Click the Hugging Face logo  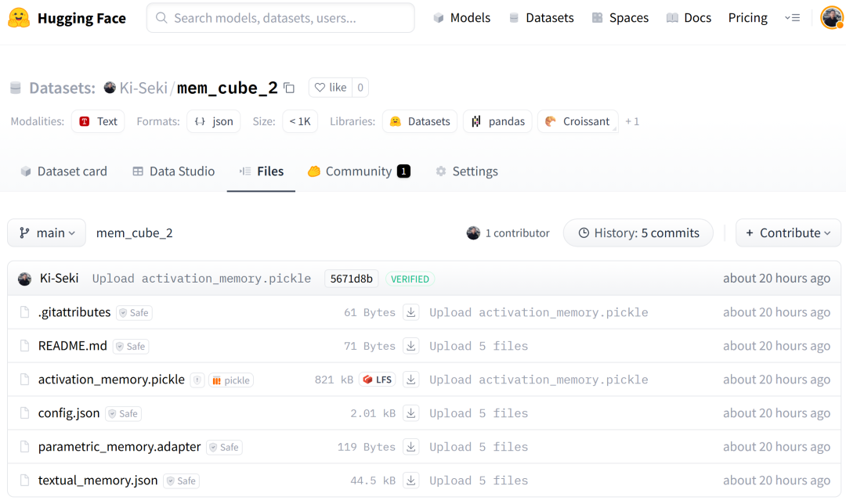[67, 18]
